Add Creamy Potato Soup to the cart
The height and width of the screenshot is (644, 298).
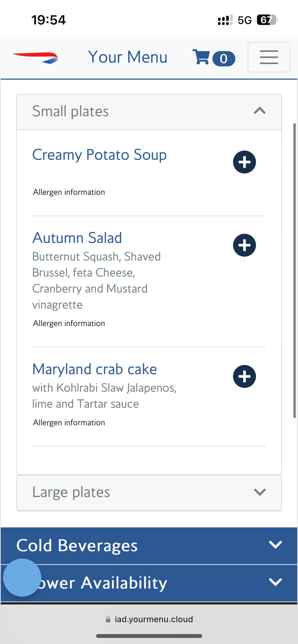coord(244,162)
